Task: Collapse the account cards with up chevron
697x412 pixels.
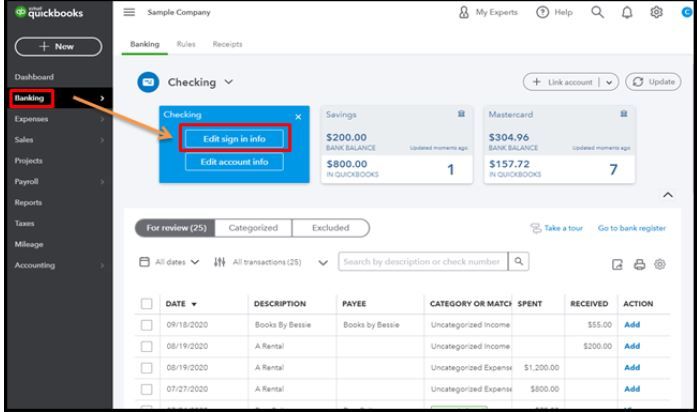Action: click(668, 195)
